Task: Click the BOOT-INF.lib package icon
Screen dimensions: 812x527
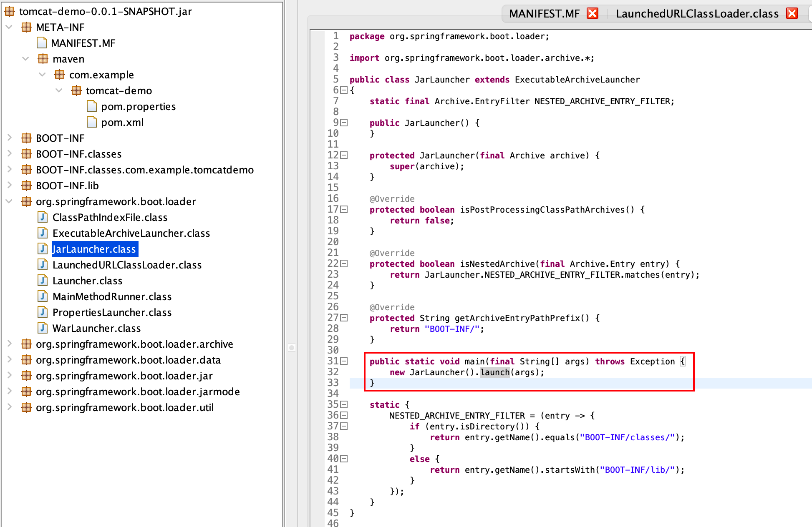Action: coord(26,186)
